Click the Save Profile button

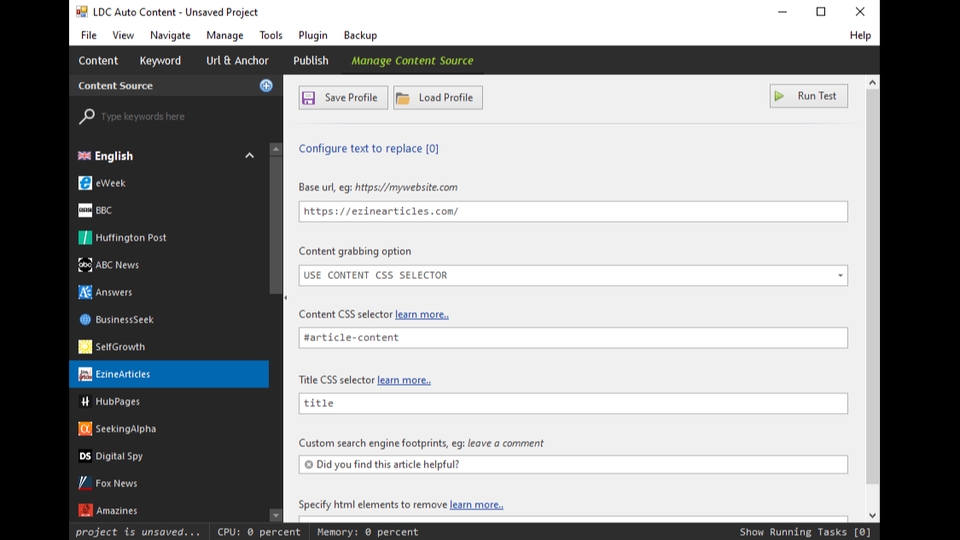343,97
